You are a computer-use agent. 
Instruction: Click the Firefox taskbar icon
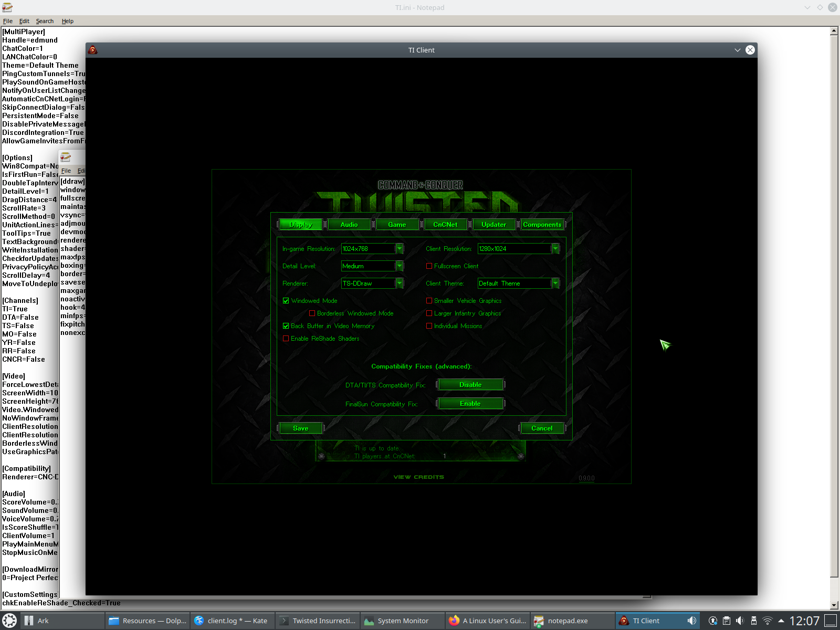(454, 621)
